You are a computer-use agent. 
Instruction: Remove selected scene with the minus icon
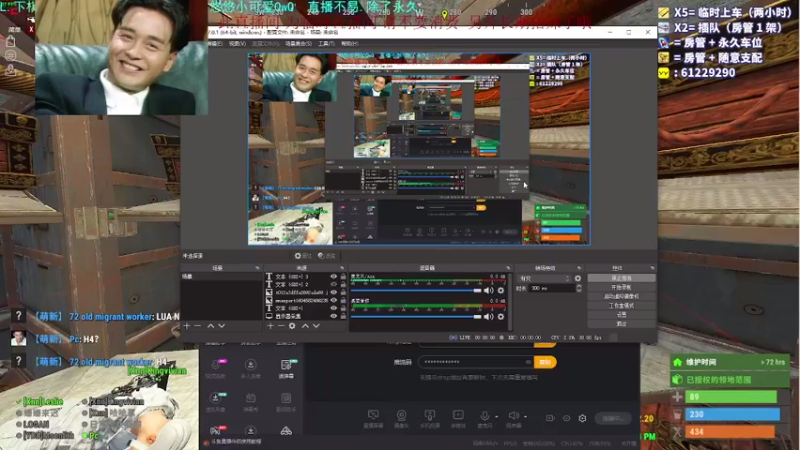tap(197, 326)
